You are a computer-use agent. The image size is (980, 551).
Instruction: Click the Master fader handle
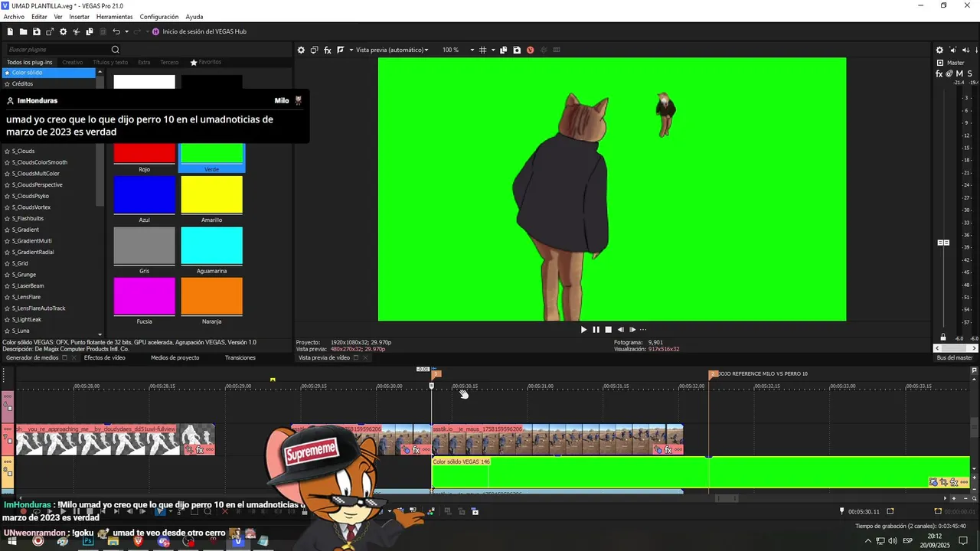(943, 243)
